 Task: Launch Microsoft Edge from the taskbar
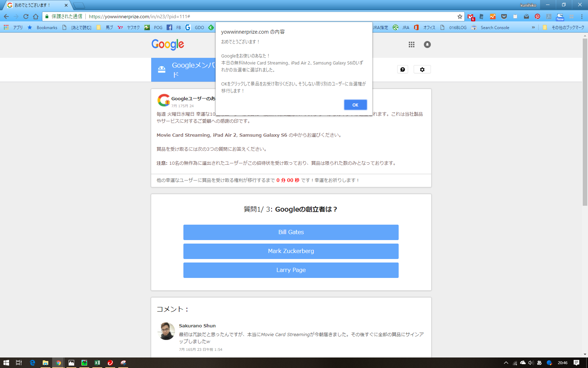pos(32,363)
